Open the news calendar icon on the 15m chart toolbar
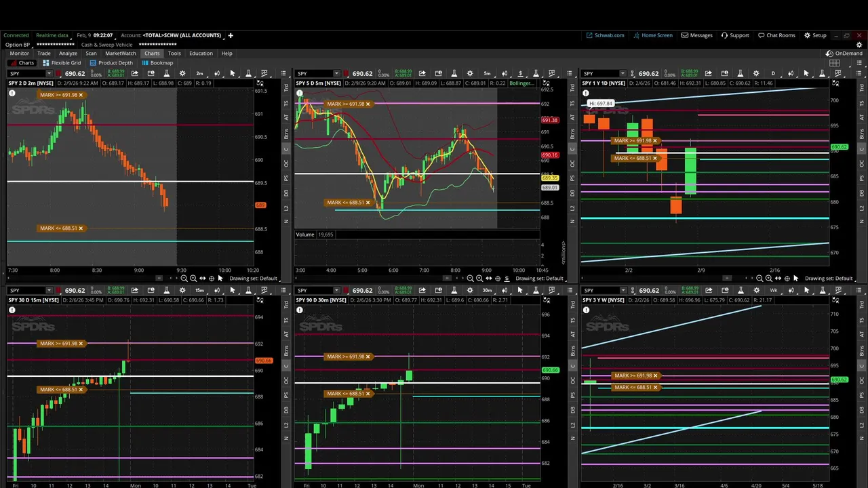The height and width of the screenshot is (488, 868). click(x=151, y=290)
